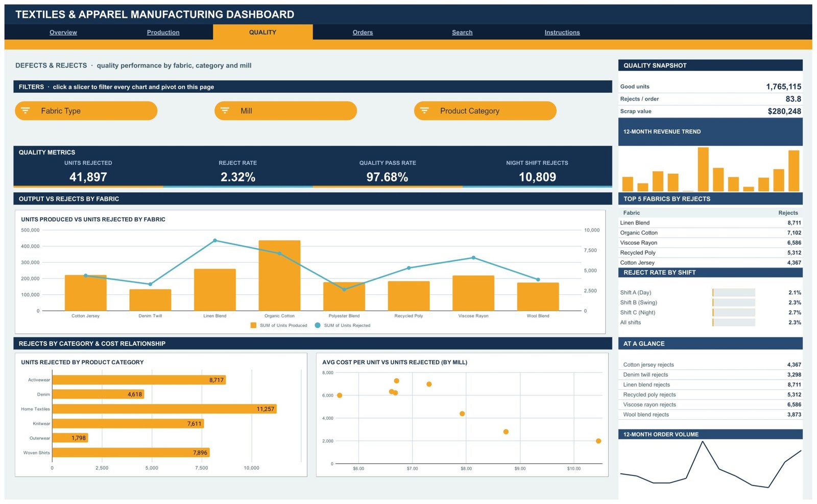Open the Mill slicer
Viewport: 817px width, 504px height.
click(x=285, y=111)
